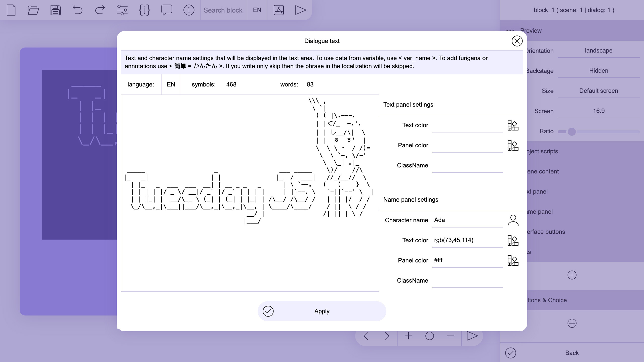This screenshot has width=644, height=362.
Task: Click the rgb(73,45,114) Name panel text color swatch
Action: tap(512, 240)
